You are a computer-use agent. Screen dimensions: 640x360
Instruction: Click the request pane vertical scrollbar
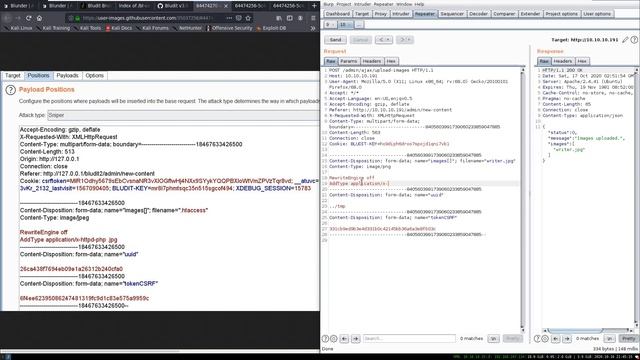[522, 200]
